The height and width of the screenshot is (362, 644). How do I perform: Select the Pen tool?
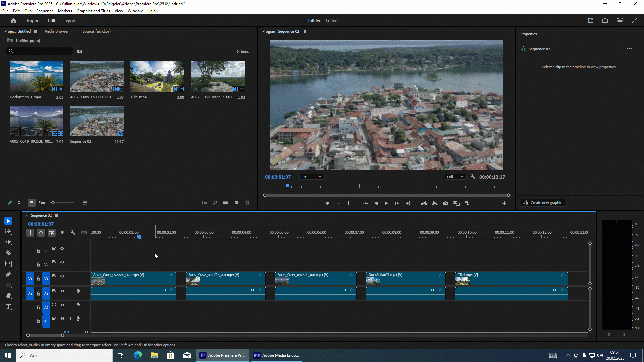click(x=8, y=275)
